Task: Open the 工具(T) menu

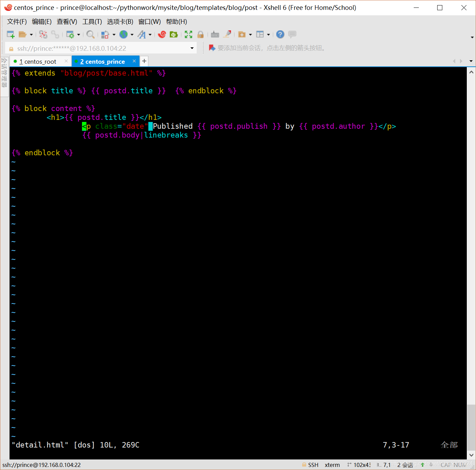Action: (x=92, y=22)
